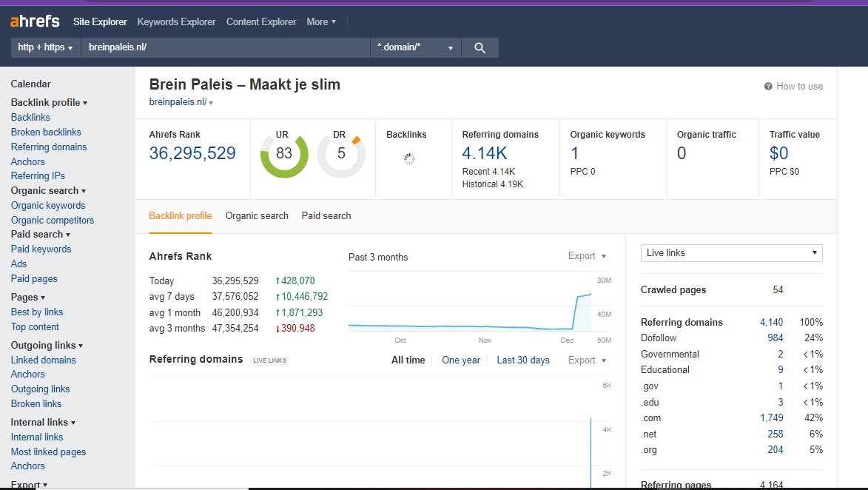
Task: Open the http + https protocol dropdown
Action: [45, 47]
